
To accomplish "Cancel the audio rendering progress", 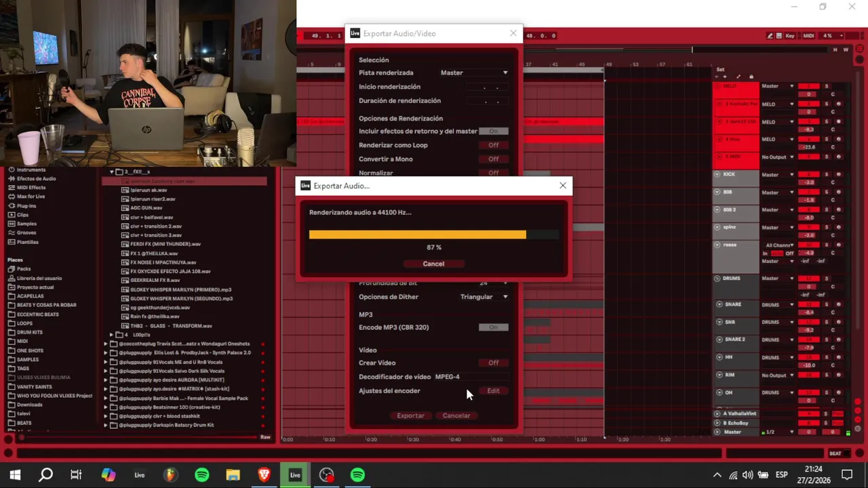I will (433, 264).
